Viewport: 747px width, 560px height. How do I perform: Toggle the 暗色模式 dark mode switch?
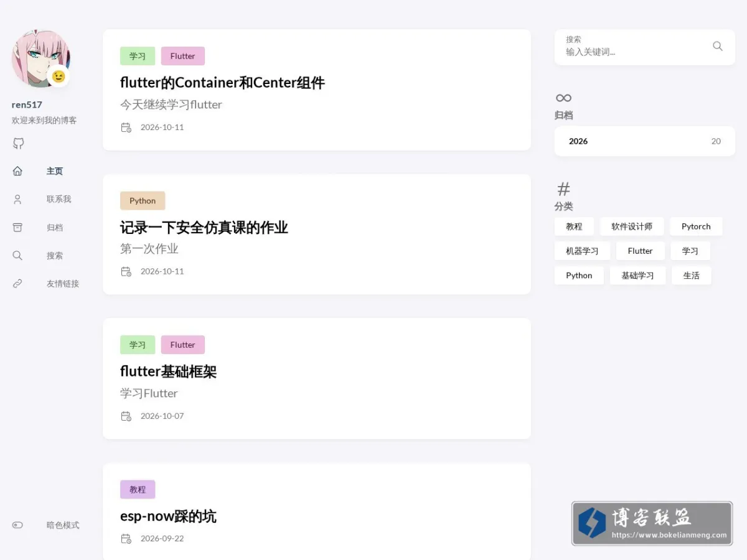[17, 525]
